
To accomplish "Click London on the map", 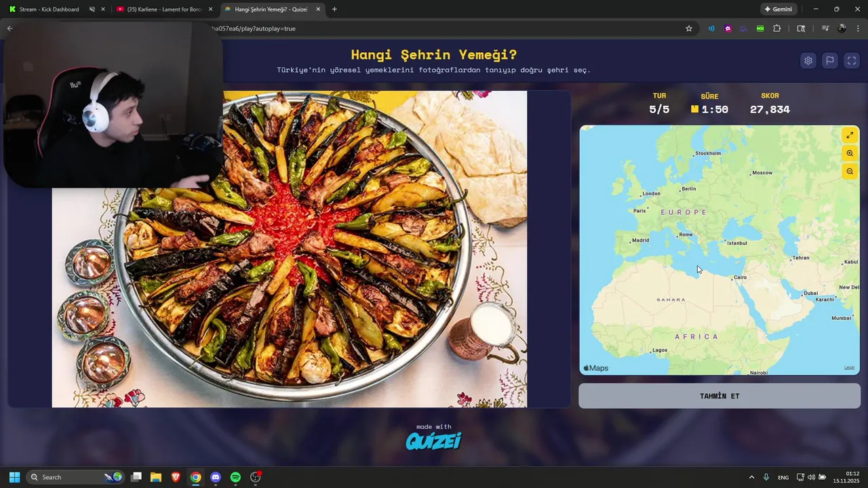I will [650, 193].
